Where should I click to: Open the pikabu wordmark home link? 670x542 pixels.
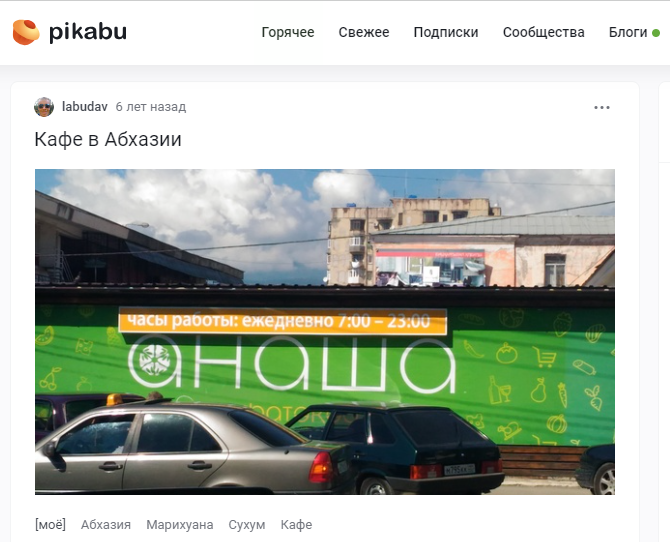tap(88, 32)
